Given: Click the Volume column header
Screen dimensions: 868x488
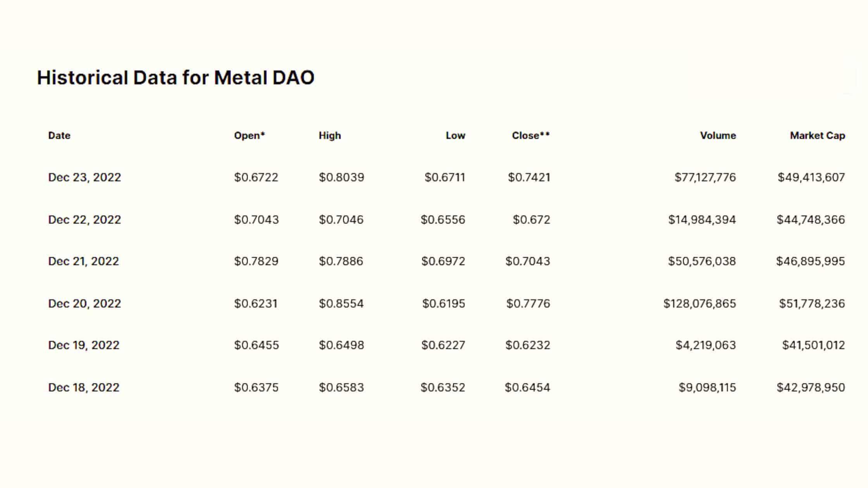Looking at the screenshot, I should point(718,136).
